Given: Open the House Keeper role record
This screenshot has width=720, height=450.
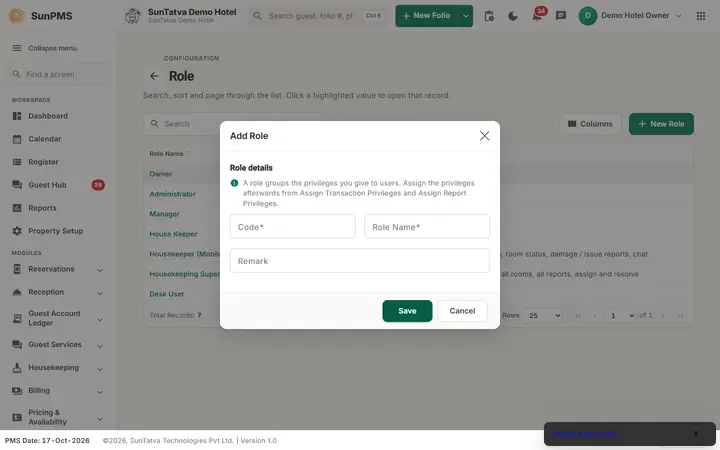Looking at the screenshot, I should click(173, 234).
